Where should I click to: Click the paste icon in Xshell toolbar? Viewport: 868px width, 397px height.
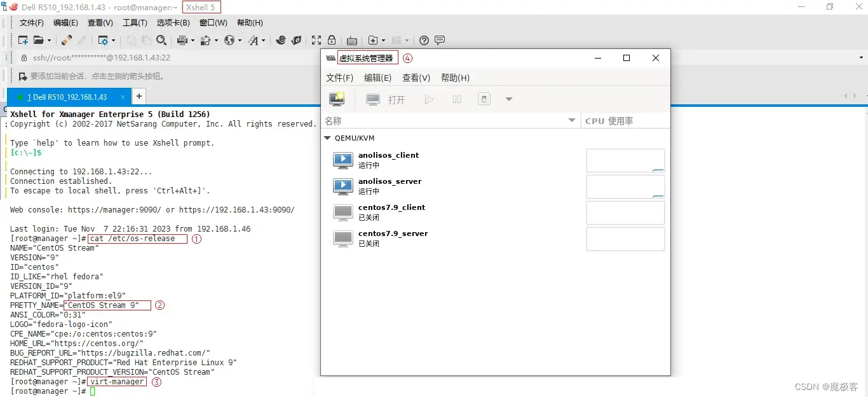pyautogui.click(x=146, y=40)
